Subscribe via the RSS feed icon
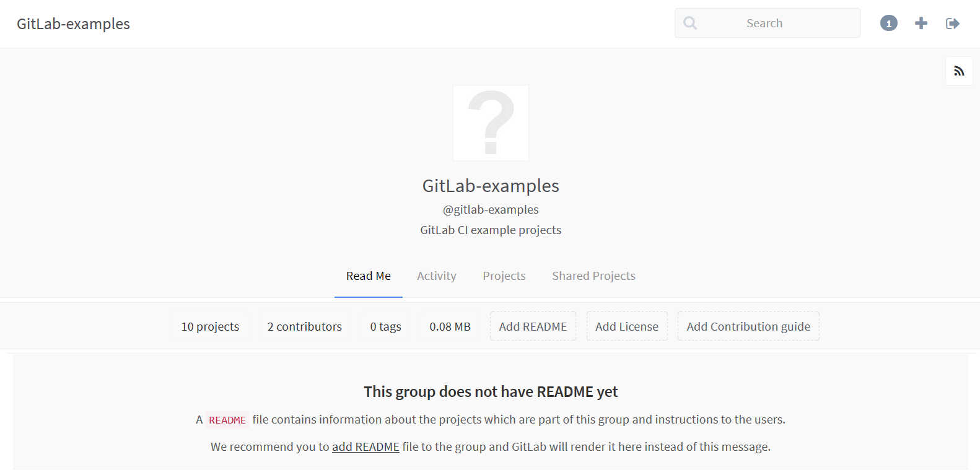The height and width of the screenshot is (470, 980). pos(959,71)
